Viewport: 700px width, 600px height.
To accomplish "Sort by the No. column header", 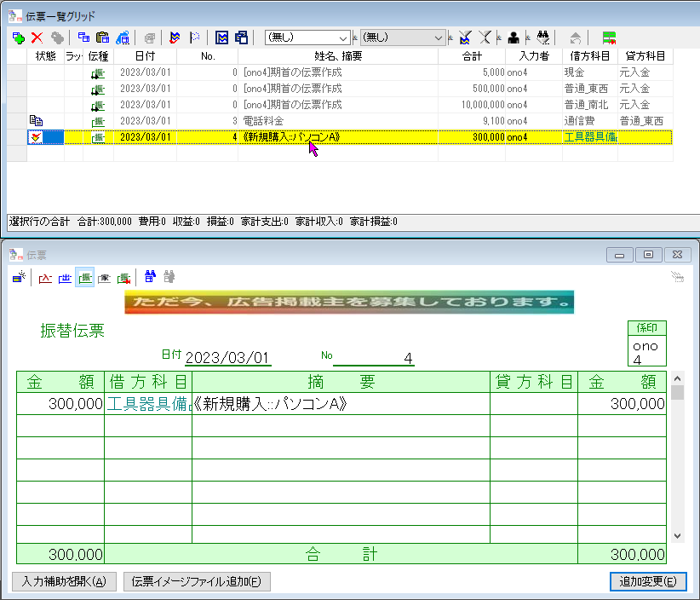I will click(x=208, y=56).
